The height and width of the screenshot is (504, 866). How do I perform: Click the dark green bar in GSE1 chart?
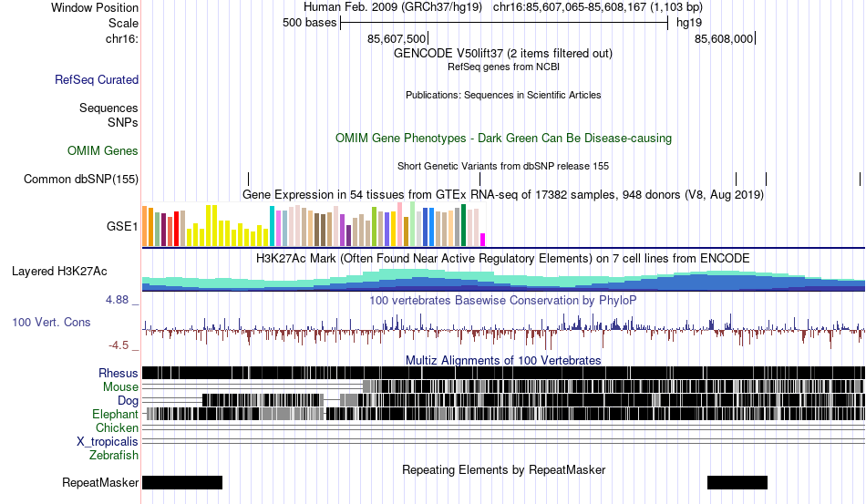coord(463,225)
